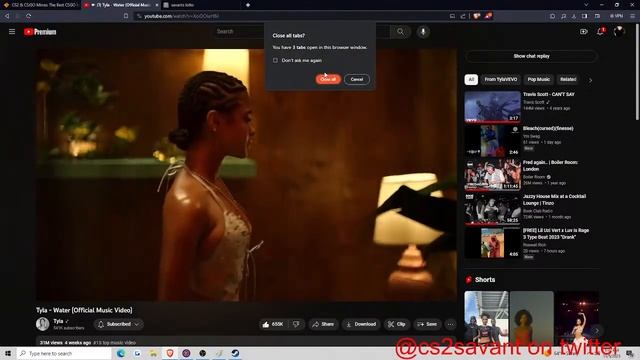Bookmark this page using bookmark icon

click(x=126, y=16)
